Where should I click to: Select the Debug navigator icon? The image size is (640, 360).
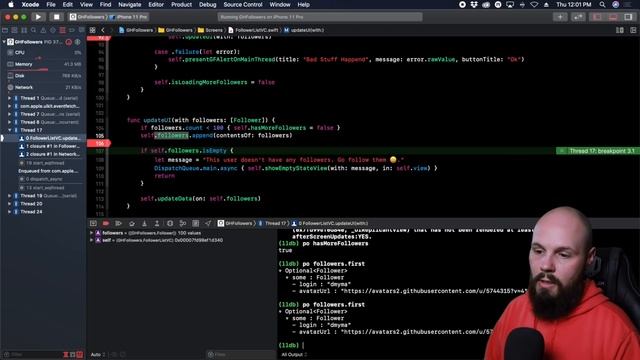[62, 30]
